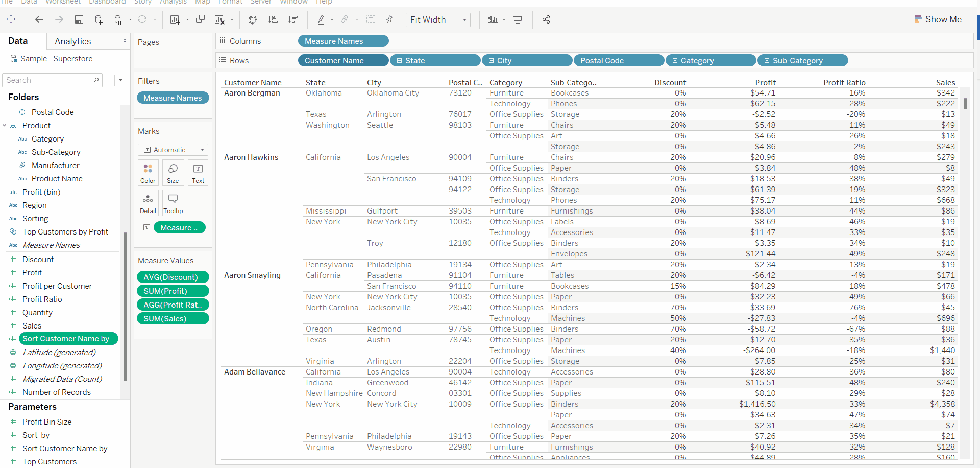This screenshot has width=980, height=468.
Task: Duplicate the sheet using the toolbar icon
Action: (x=201, y=19)
